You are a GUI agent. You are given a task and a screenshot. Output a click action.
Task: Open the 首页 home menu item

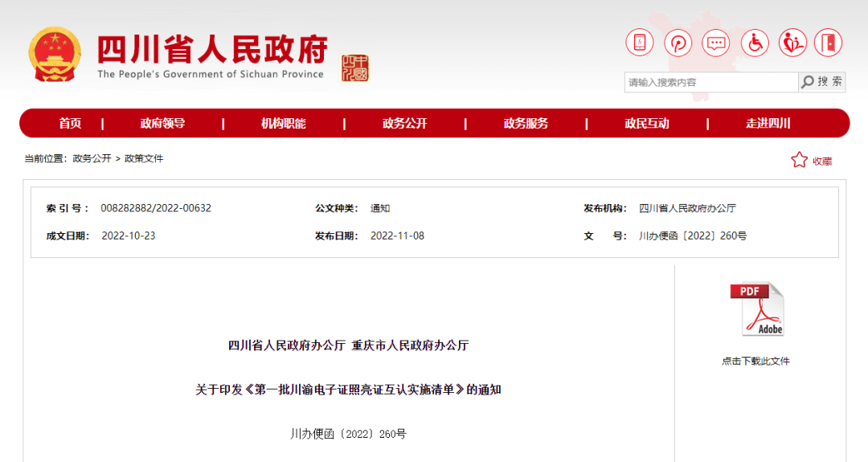70,123
